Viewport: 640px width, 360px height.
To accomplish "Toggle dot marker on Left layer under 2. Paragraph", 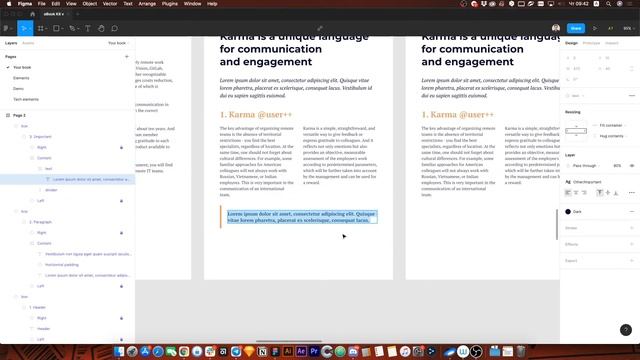I will click(x=121, y=286).
